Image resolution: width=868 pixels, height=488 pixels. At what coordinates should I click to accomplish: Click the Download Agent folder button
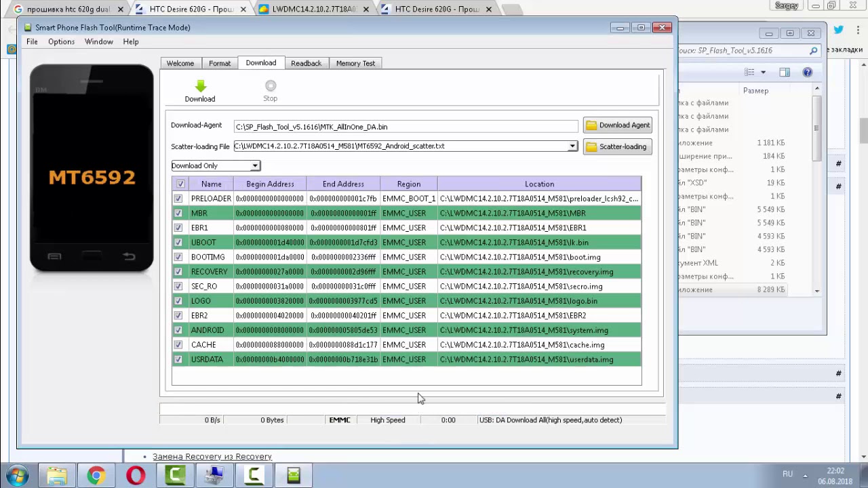(x=618, y=125)
